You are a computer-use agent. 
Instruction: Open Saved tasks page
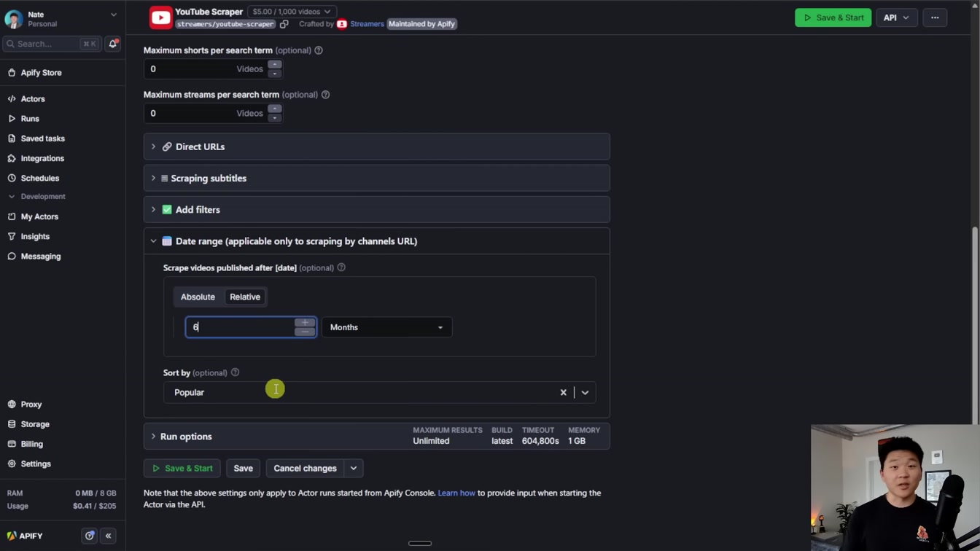[42, 138]
